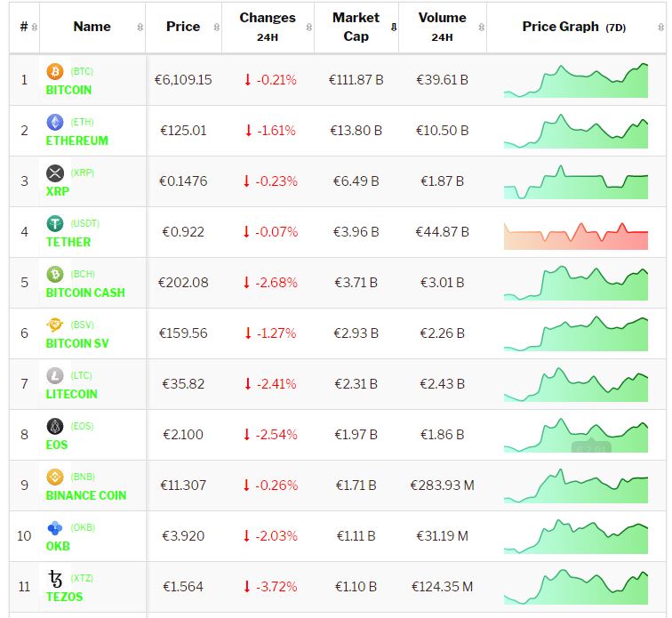
Task: Click the Bitcoin Cash green icon
Action: point(55,274)
